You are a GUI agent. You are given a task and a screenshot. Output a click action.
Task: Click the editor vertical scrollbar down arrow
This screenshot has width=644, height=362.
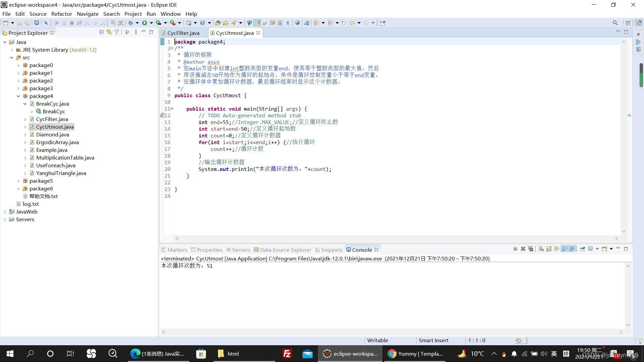pyautogui.click(x=624, y=231)
